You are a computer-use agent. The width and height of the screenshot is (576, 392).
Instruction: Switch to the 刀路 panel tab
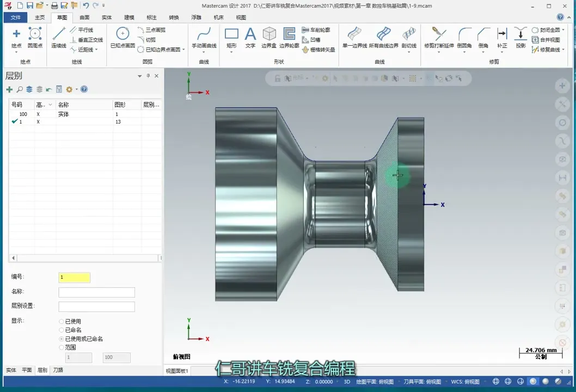click(x=58, y=370)
